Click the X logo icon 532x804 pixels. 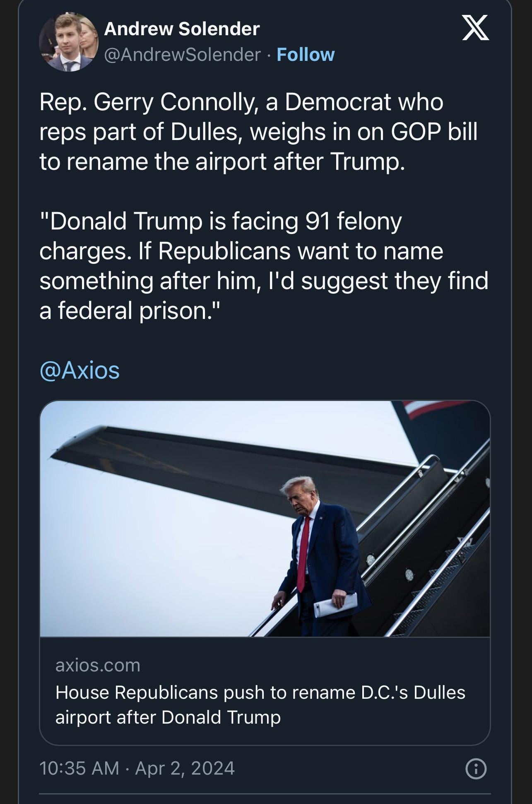(x=476, y=28)
